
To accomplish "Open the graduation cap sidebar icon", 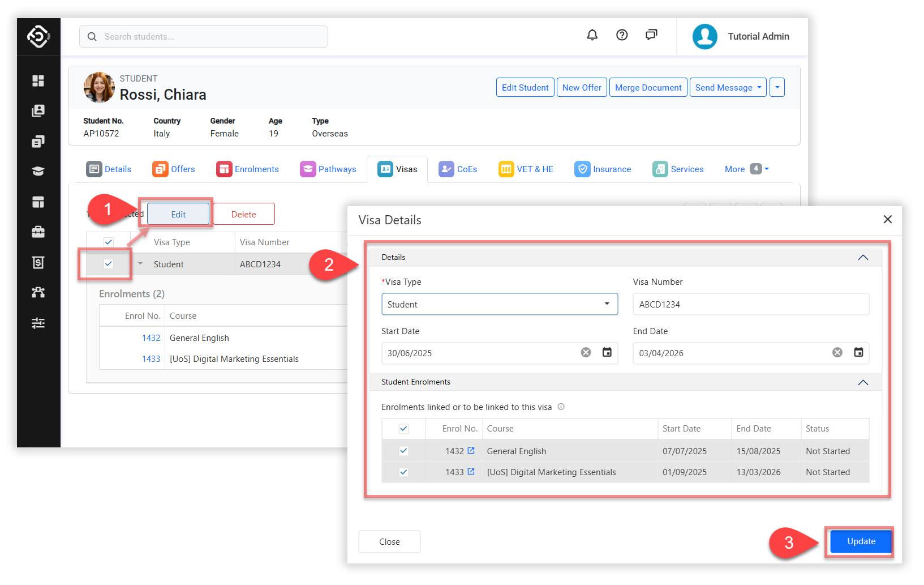I will (38, 171).
